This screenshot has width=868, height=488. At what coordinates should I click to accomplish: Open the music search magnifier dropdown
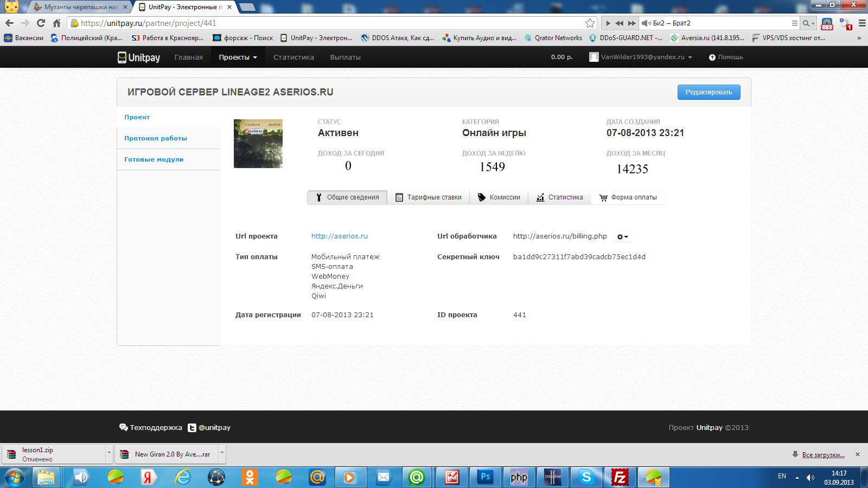[x=808, y=23]
